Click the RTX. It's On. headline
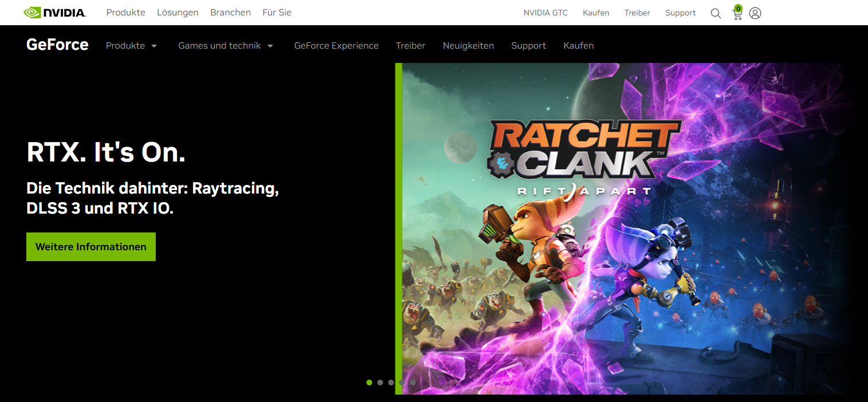The image size is (868, 402). click(106, 152)
